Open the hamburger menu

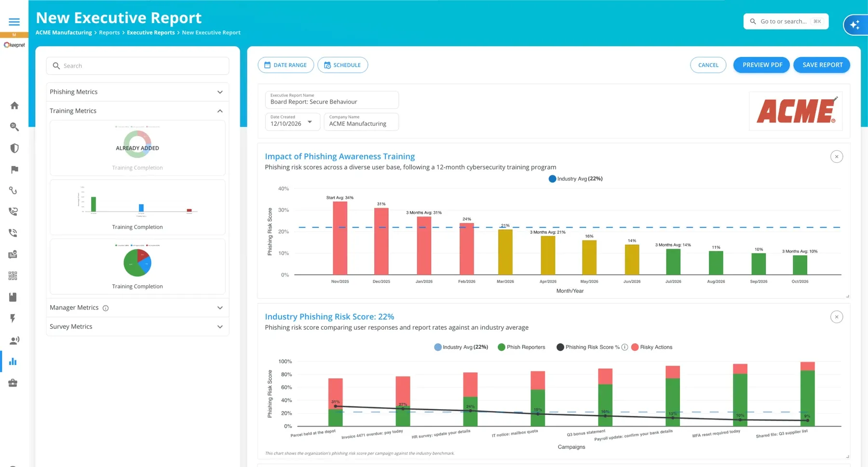tap(14, 22)
